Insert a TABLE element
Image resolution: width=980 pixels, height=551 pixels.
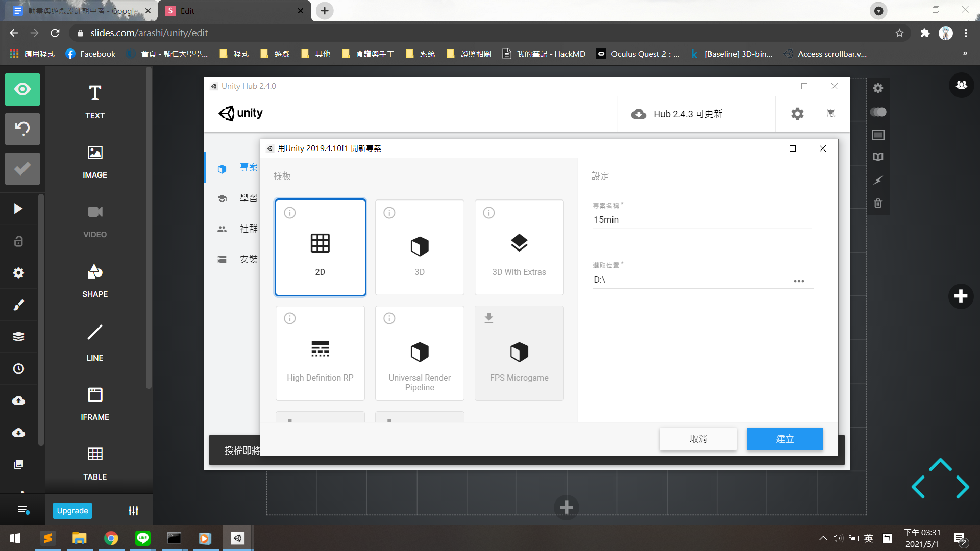coord(95,463)
